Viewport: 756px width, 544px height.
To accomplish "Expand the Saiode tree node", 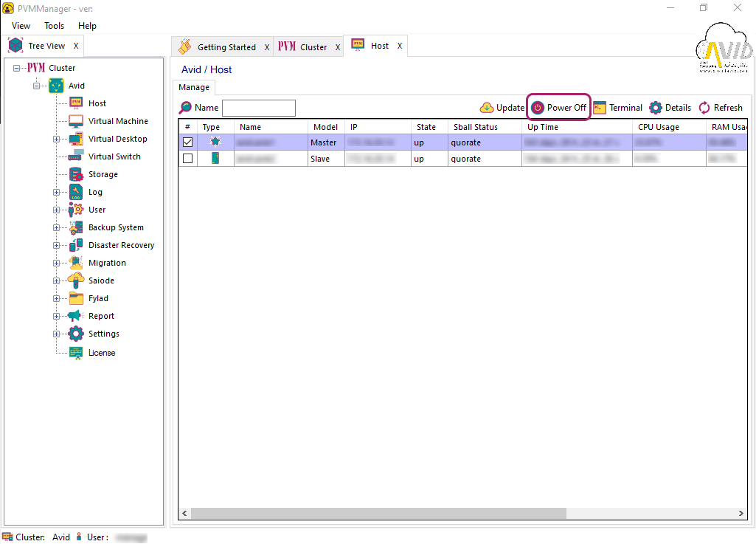I will pos(56,281).
